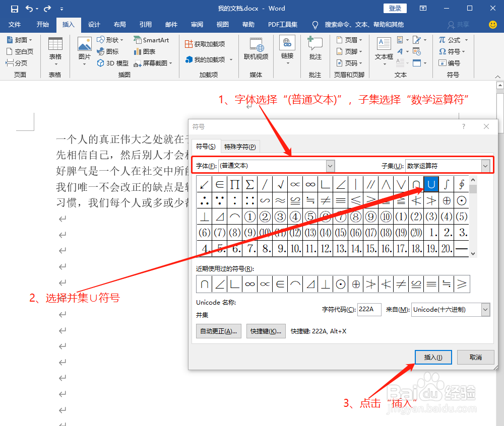Click the character code field showing 222A
504x426 pixels.
point(369,310)
